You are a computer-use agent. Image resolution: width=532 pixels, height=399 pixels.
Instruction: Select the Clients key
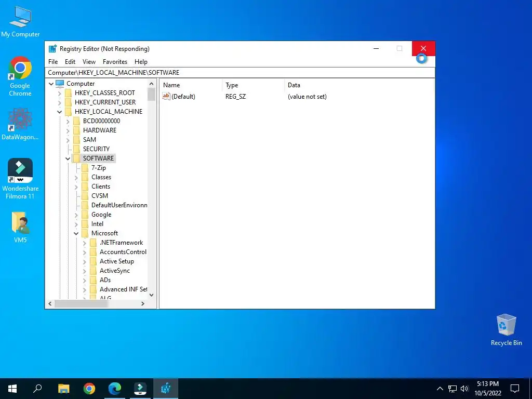coord(101,187)
